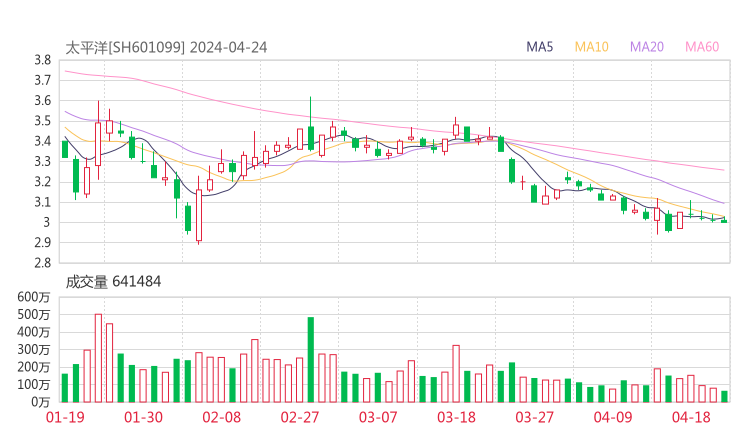Viewport: 740px width, 440px height.
Task: Click the 01-30 date label
Action: pyautogui.click(x=143, y=417)
